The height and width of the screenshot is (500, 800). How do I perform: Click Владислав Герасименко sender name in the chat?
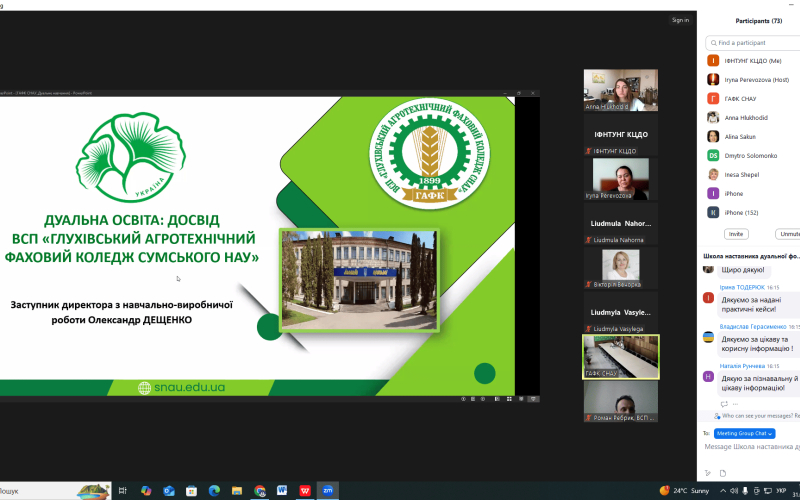click(753, 327)
